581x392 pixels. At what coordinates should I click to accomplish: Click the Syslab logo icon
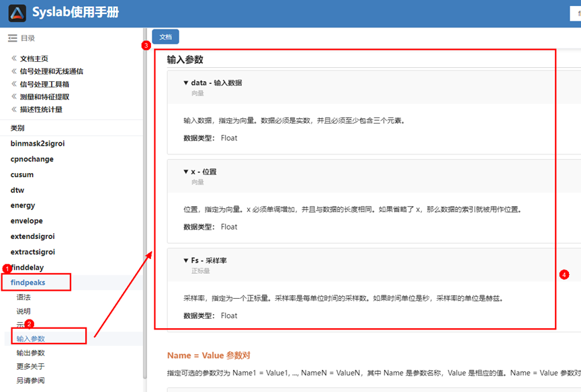pyautogui.click(x=17, y=13)
